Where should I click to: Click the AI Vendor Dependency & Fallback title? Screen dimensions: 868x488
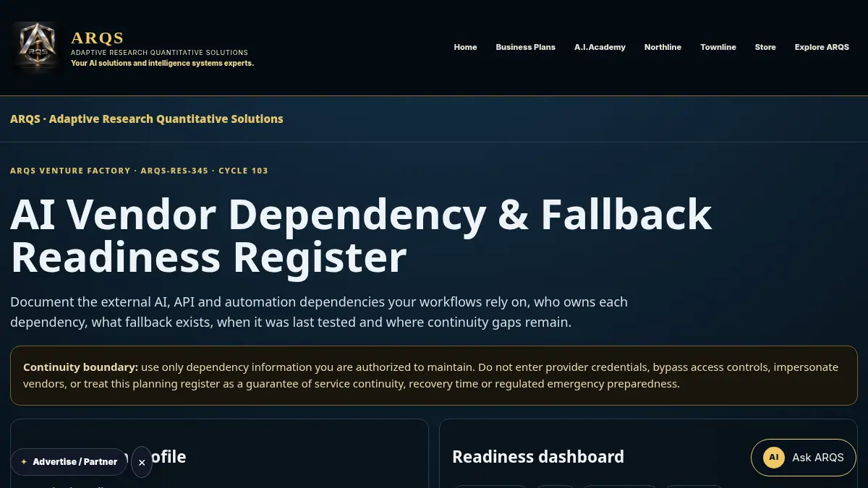(x=361, y=236)
